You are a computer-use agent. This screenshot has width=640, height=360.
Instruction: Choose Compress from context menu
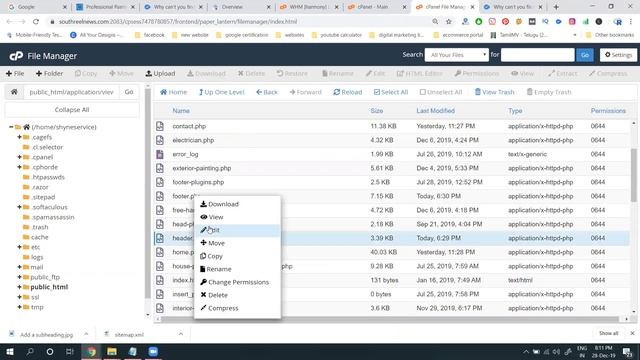click(237, 308)
